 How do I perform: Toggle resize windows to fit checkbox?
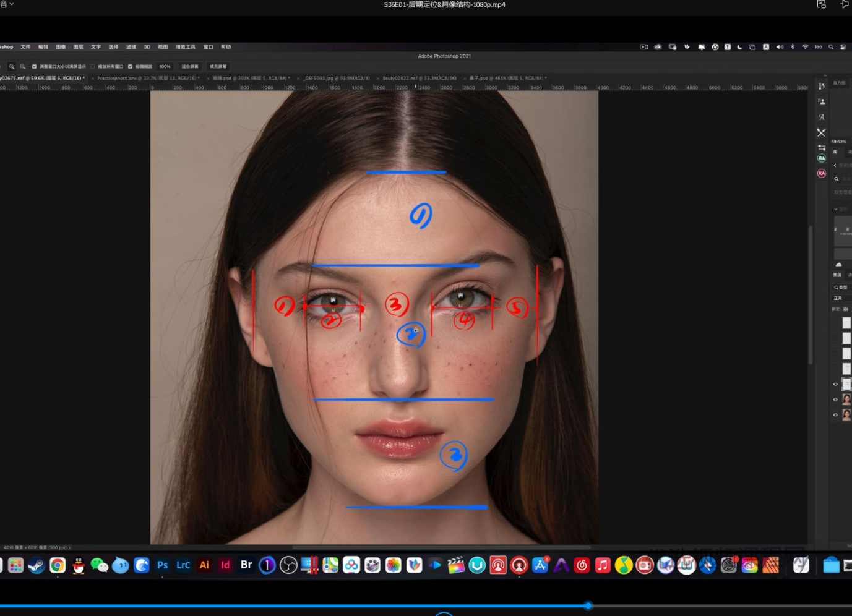click(x=34, y=67)
